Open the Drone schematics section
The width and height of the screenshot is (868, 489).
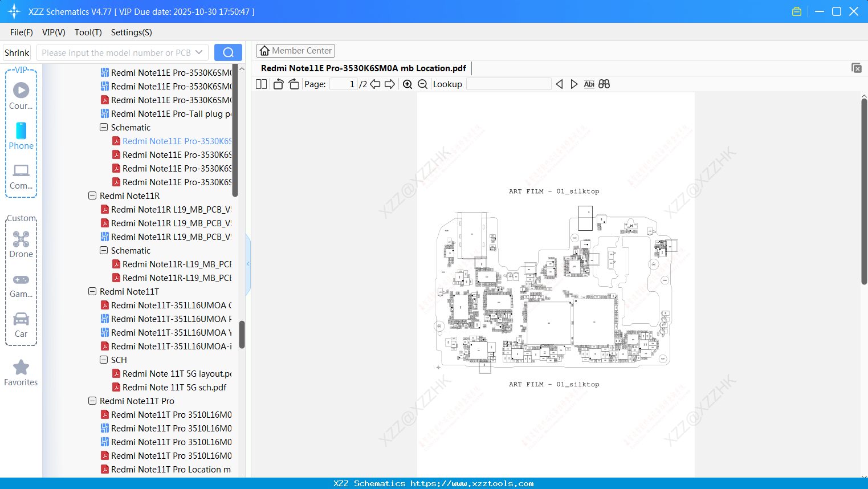21,239
